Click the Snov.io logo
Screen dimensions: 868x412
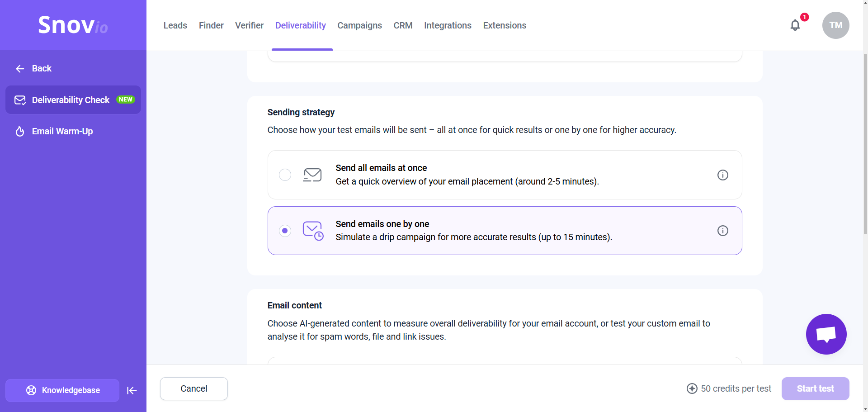pos(73,25)
